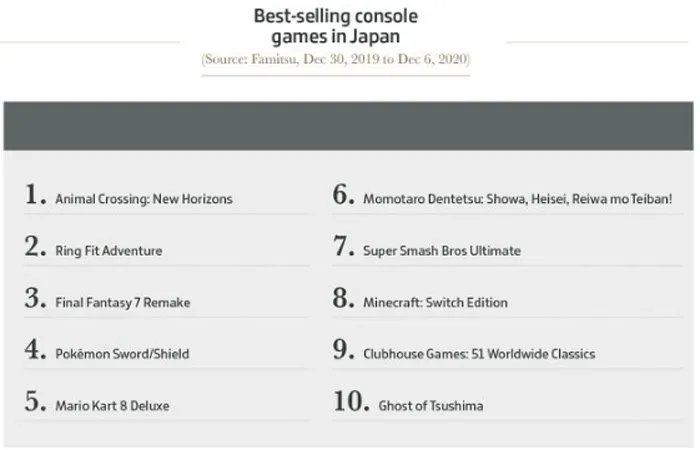The height and width of the screenshot is (450, 700).
Task: Open Final Fantasy 7 Remake entry
Action: click(122, 302)
